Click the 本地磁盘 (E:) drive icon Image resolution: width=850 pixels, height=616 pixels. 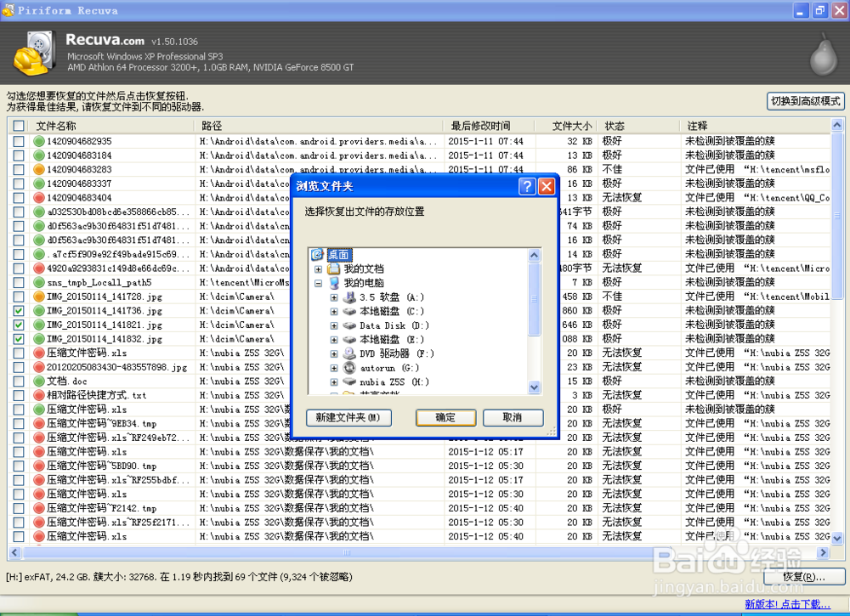349,339
